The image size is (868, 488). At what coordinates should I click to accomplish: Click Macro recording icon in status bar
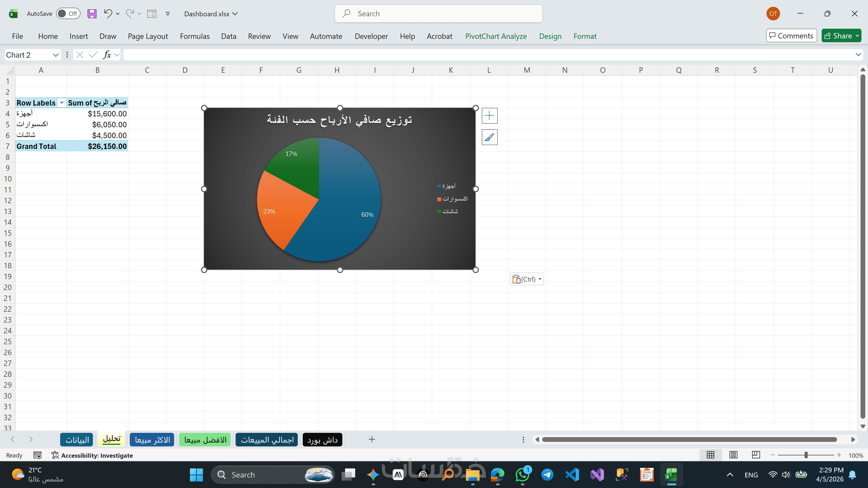[37, 455]
